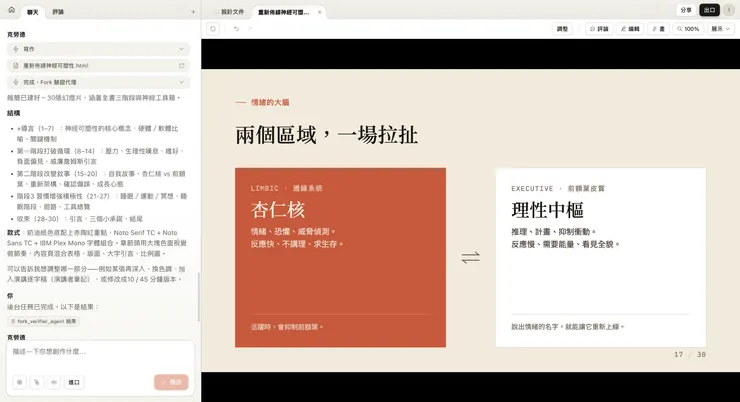Viewport: 740px width, 402px height.
Task: Click the 結構 heading in chat
Action: coord(14,113)
